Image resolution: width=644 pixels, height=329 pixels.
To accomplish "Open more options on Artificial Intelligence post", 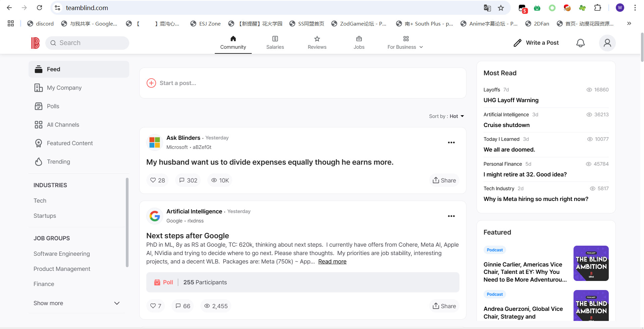I will [451, 216].
